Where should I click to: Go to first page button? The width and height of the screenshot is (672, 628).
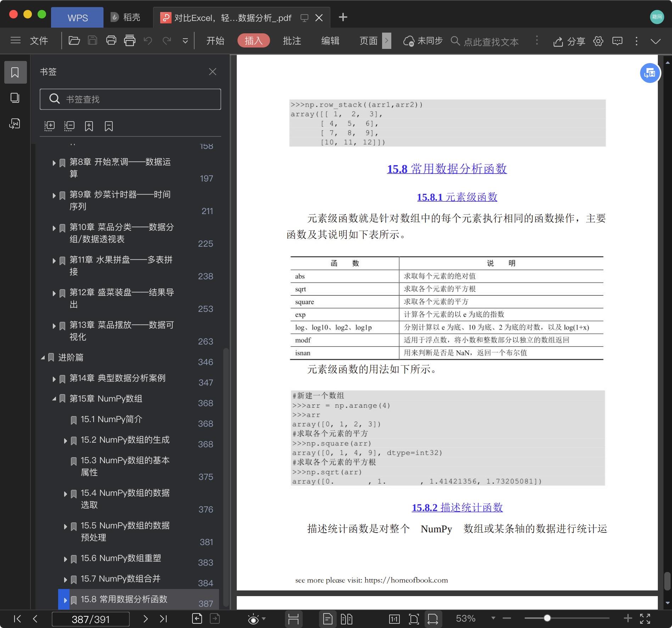click(17, 619)
